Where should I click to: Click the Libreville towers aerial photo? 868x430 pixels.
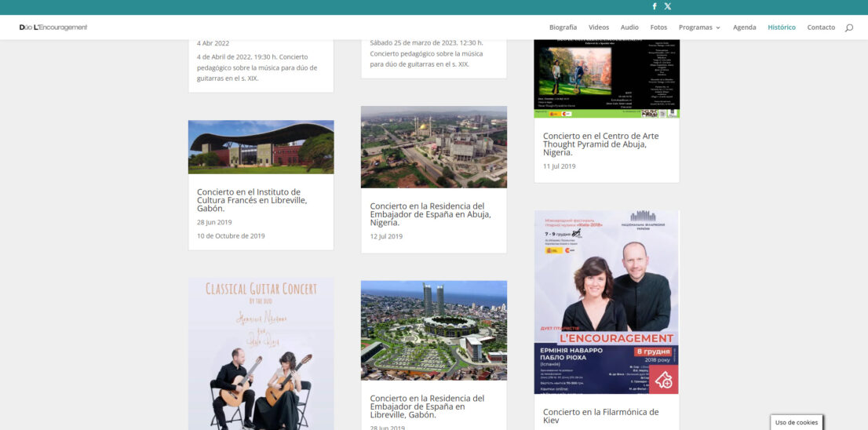(x=434, y=330)
